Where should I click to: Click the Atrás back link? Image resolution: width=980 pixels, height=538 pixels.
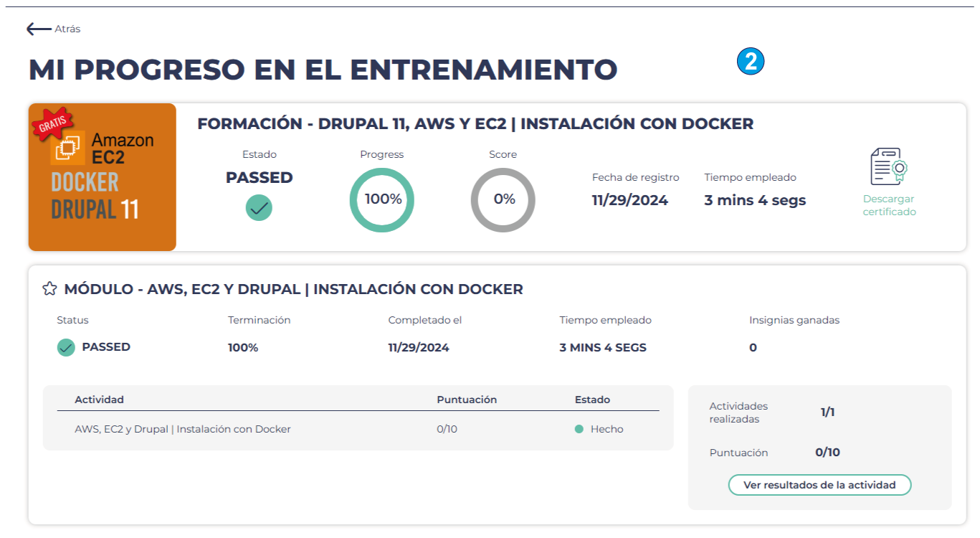pyautogui.click(x=67, y=29)
